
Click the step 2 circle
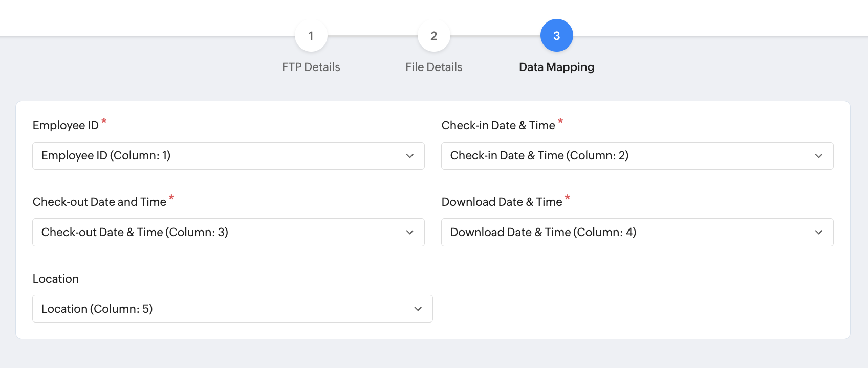tap(433, 36)
